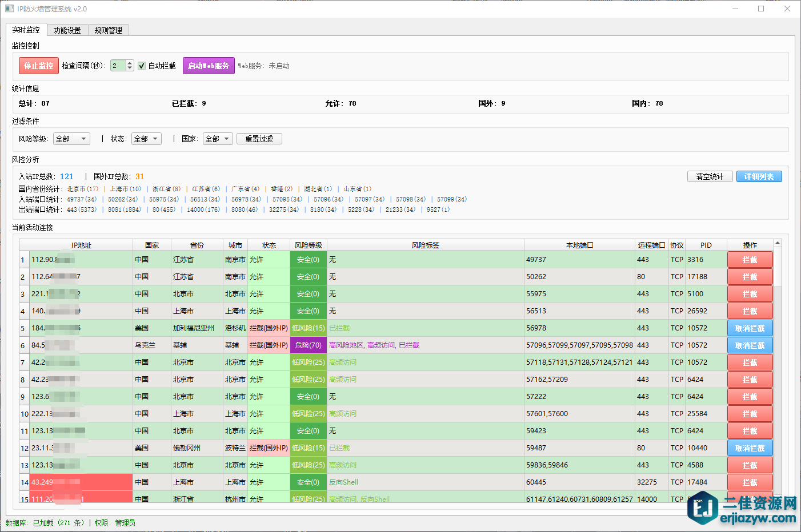
Task: Decrease the check interval spinner value
Action: click(x=130, y=68)
